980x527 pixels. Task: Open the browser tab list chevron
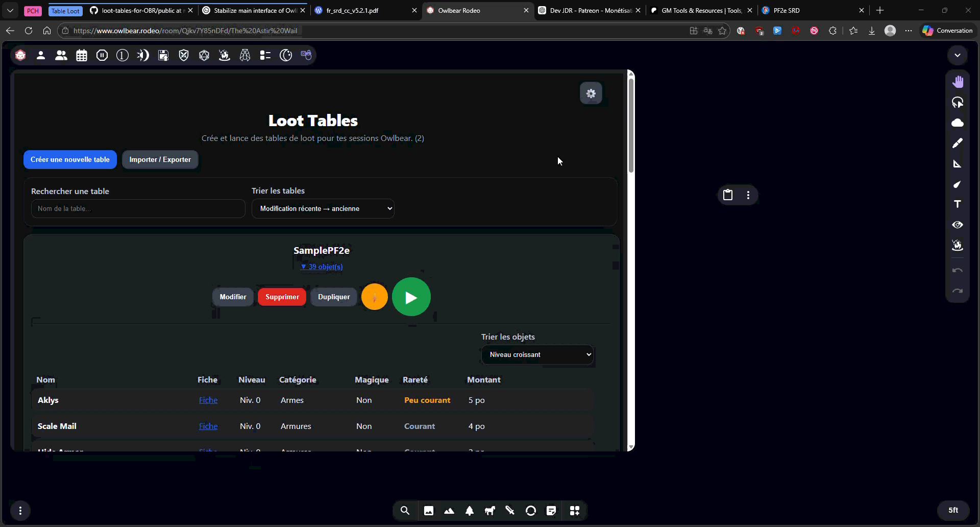pos(10,10)
